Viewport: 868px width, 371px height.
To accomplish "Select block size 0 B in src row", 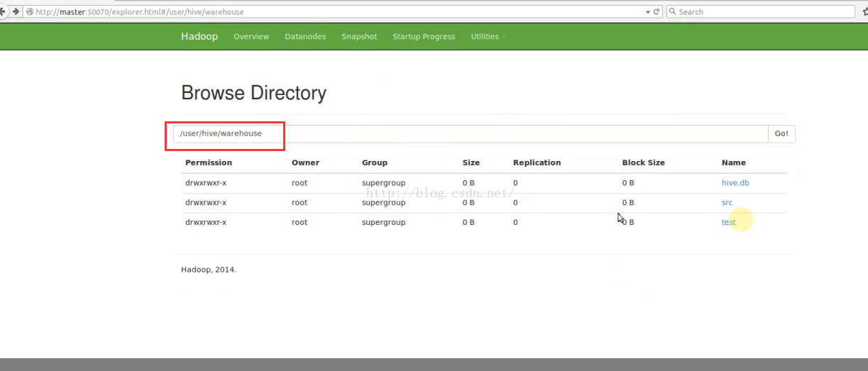I will [x=628, y=202].
